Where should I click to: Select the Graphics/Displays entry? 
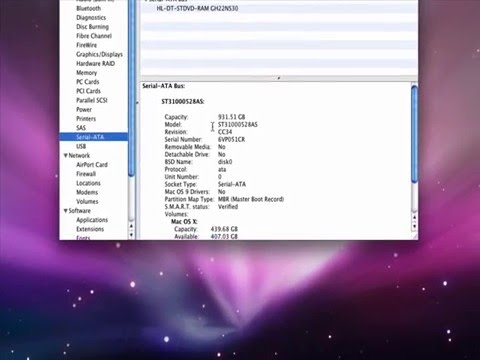click(99, 54)
